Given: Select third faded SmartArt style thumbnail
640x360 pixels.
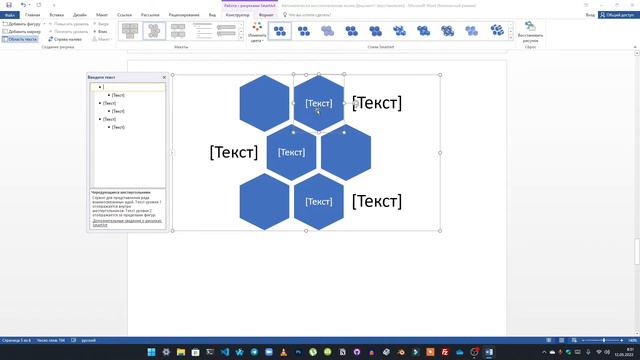Looking at the screenshot, I should pyautogui.click(x=328, y=31).
